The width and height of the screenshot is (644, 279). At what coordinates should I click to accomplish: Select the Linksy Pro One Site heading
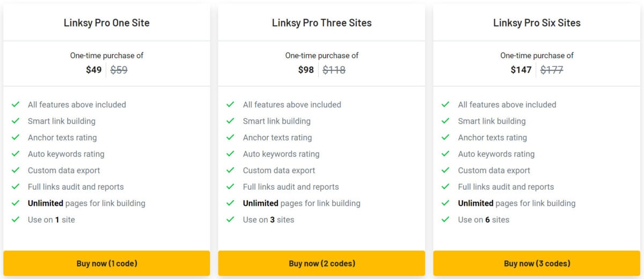106,23
